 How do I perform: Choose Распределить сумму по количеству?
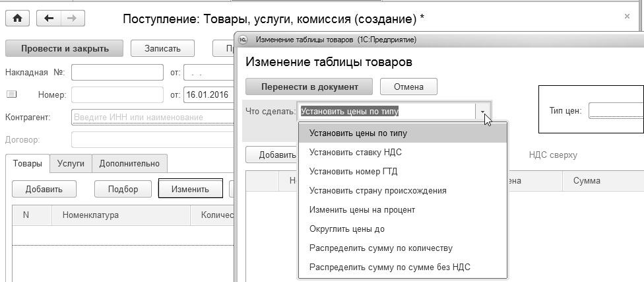point(381,248)
